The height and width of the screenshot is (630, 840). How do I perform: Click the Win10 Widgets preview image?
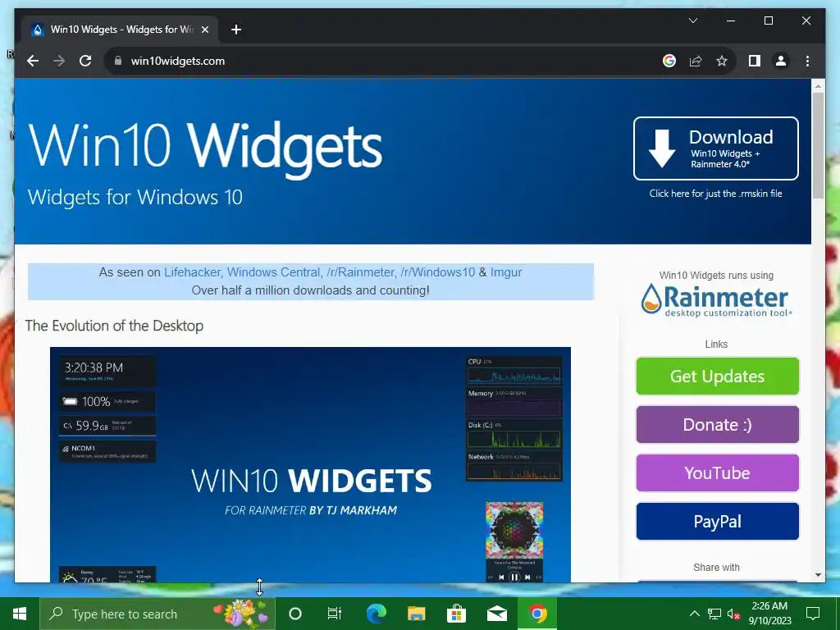(x=310, y=464)
